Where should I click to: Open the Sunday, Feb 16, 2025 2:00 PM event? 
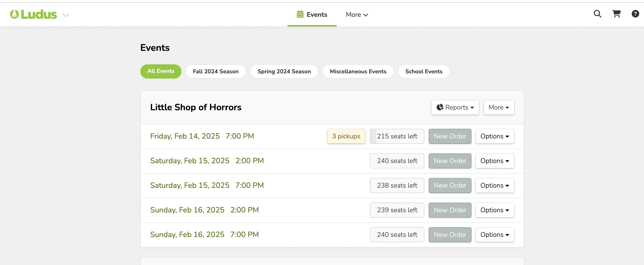pos(204,210)
